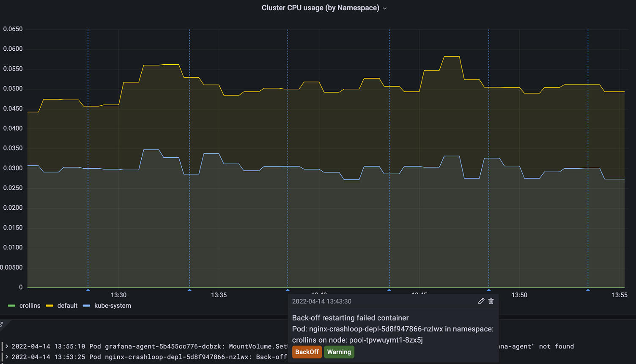Click the Warning annotation tag

coord(339,352)
